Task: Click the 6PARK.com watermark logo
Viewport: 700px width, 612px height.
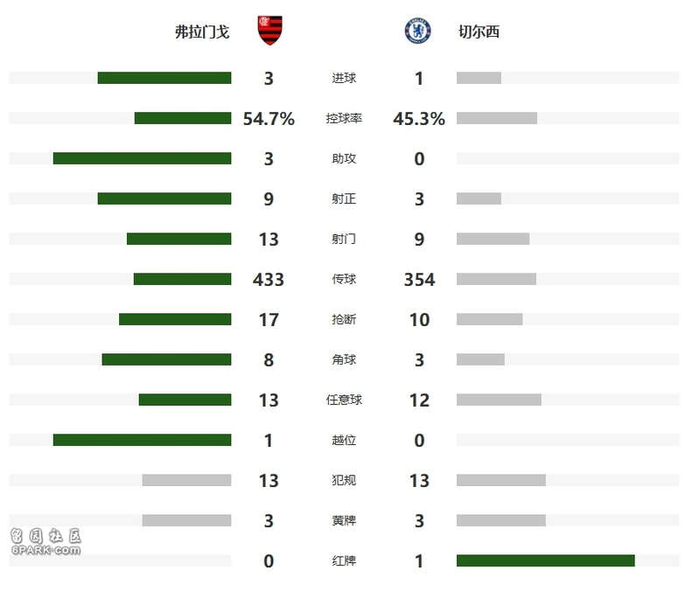Action: [x=45, y=542]
